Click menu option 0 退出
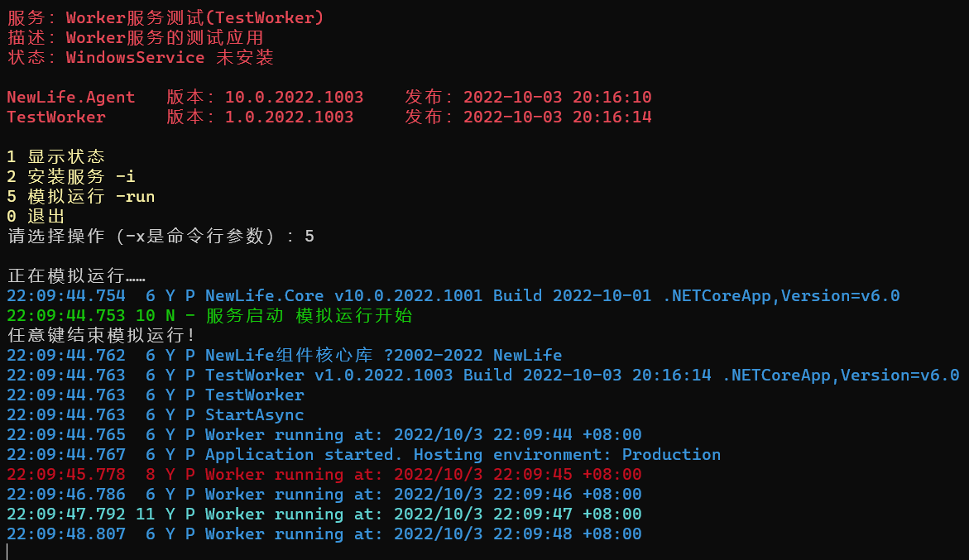Viewport: 969px width, 560px height. (x=36, y=216)
